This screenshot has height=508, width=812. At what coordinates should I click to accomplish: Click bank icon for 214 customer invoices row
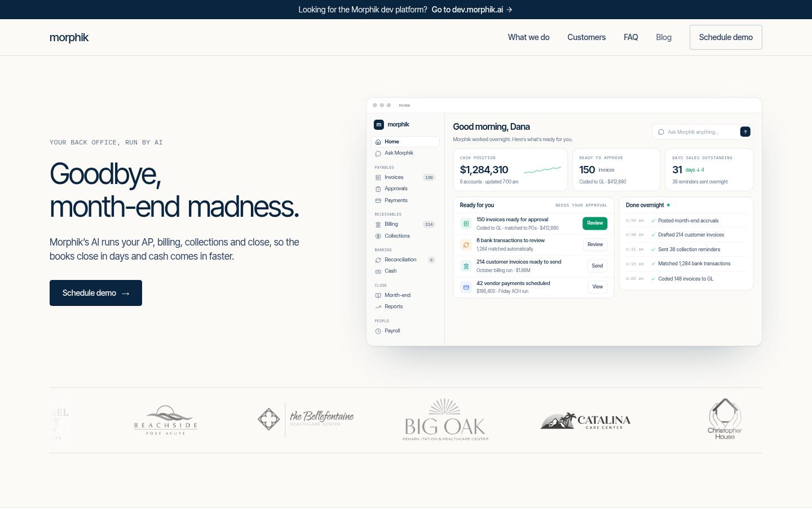[466, 266]
